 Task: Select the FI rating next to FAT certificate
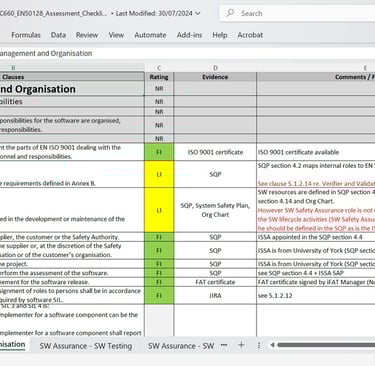(159, 282)
